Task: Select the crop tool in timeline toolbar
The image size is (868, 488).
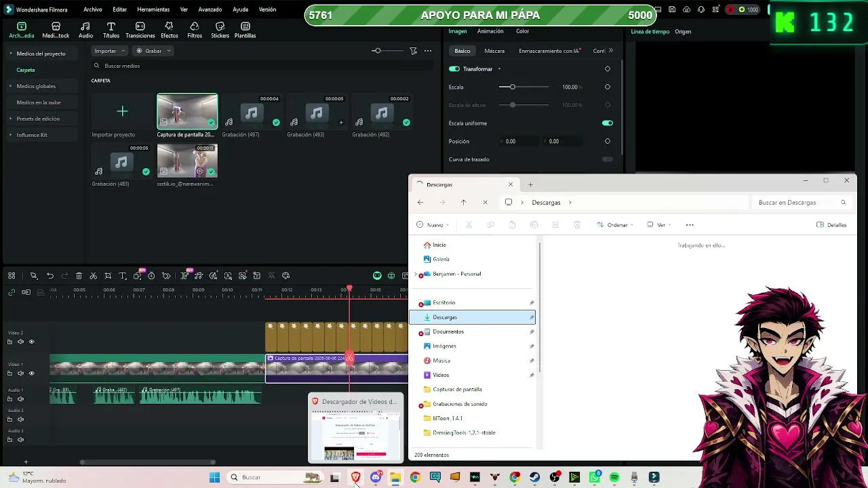Action: (108, 276)
